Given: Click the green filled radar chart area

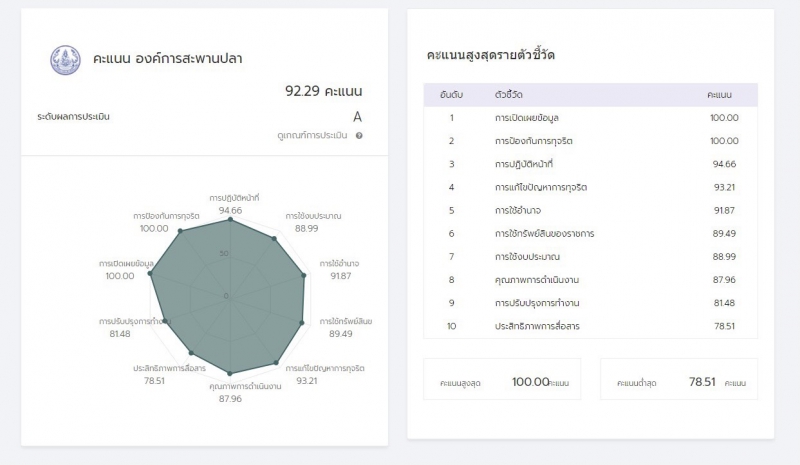Looking at the screenshot, I should [x=230, y=300].
